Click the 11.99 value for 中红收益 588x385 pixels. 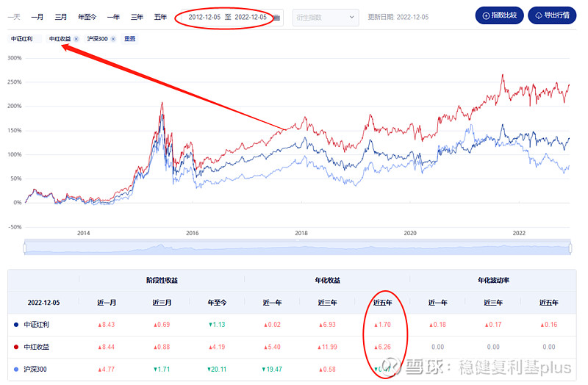(x=327, y=347)
